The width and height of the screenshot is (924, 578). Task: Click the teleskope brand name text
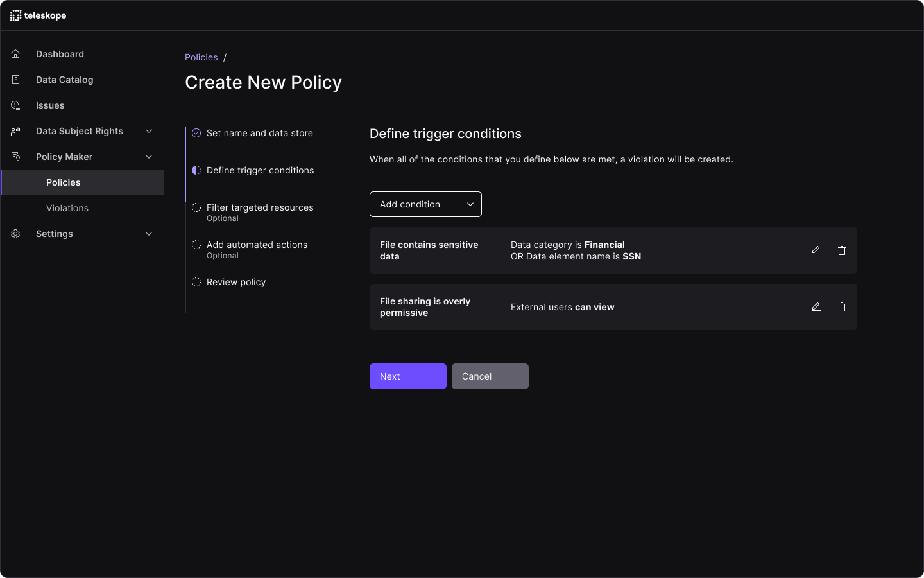pos(45,15)
